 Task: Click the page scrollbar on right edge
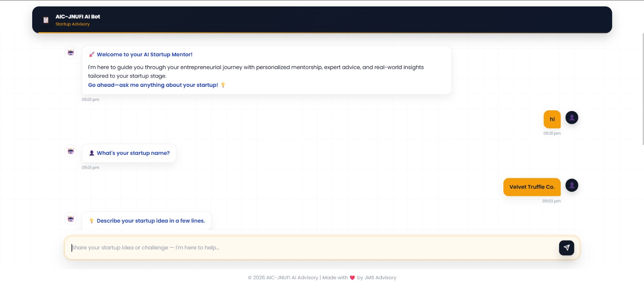642,88
